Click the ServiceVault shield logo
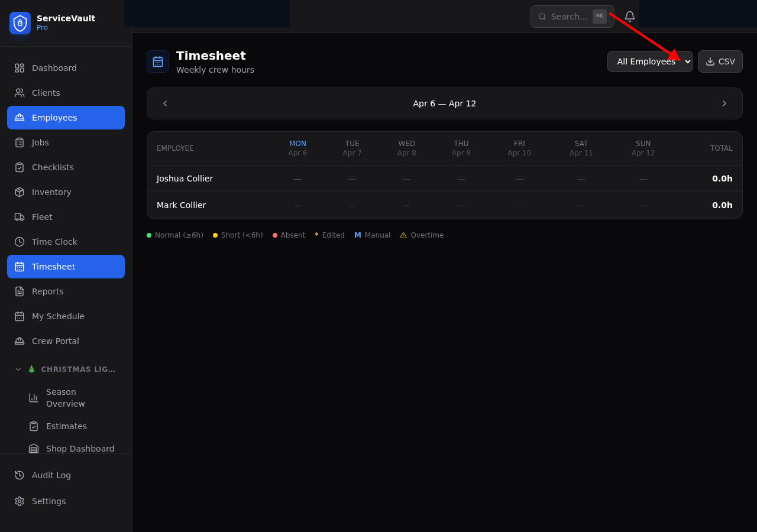The width and height of the screenshot is (757, 532). (20, 23)
